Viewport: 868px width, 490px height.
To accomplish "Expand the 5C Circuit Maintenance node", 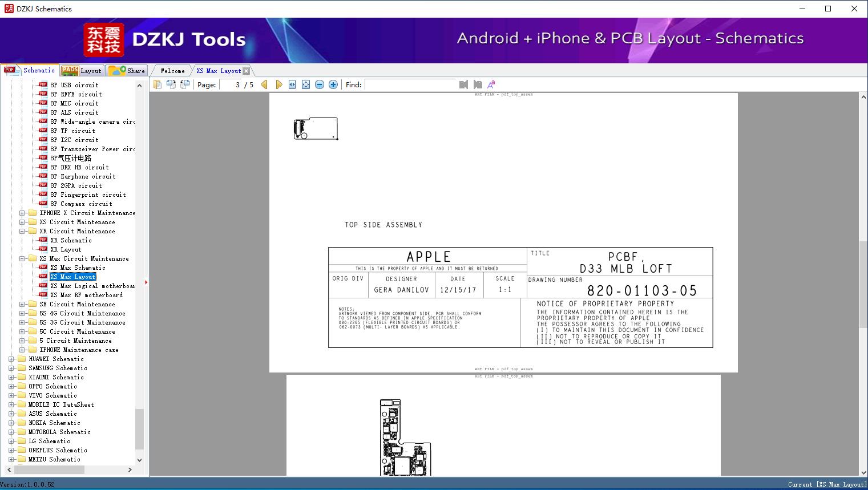I will (22, 331).
